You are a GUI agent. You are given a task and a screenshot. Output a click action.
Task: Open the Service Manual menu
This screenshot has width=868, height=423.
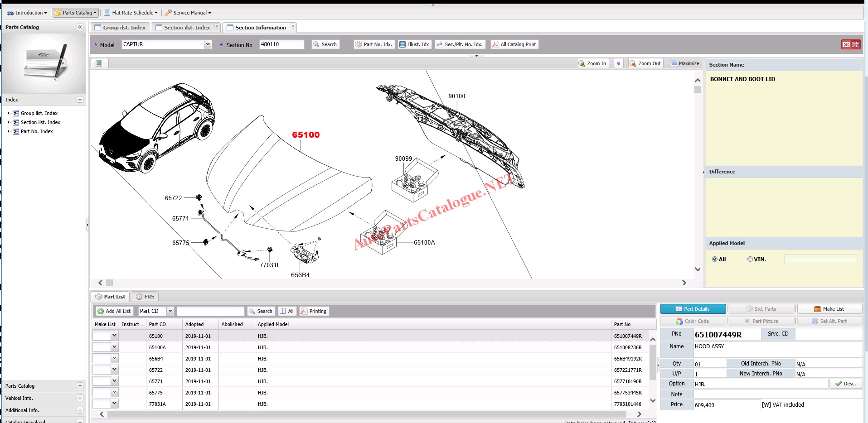click(188, 13)
